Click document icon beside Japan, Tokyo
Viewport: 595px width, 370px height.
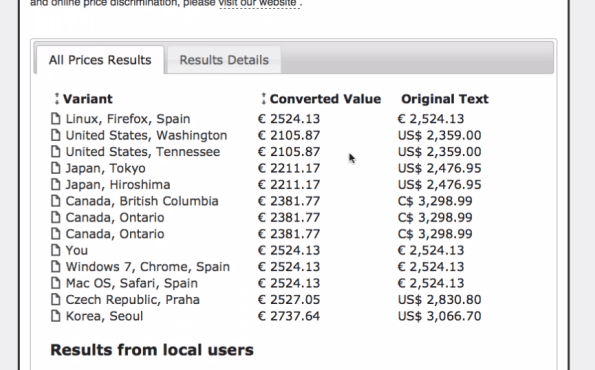coord(55,168)
